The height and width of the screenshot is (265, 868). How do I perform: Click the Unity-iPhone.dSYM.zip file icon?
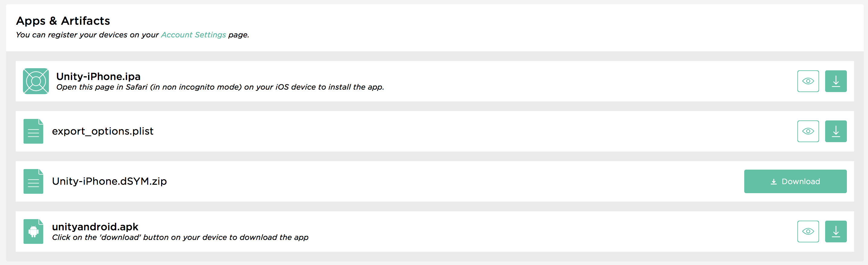[x=34, y=181]
